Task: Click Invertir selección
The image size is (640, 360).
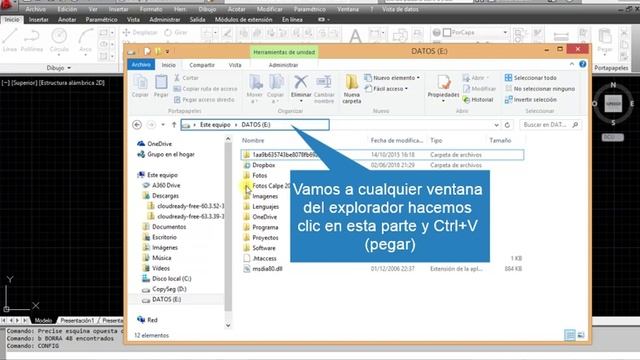Action: 531,100
